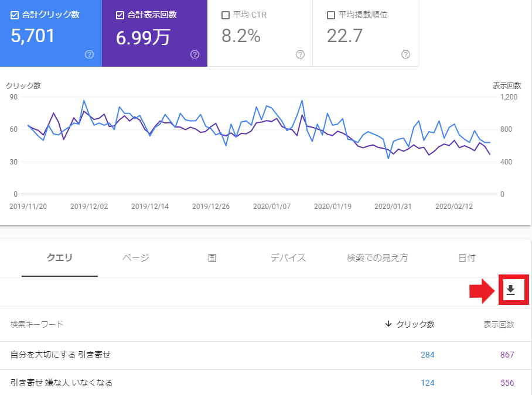The image size is (532, 395).
Task: Click the 22.7 average position value
Action: [x=345, y=36]
